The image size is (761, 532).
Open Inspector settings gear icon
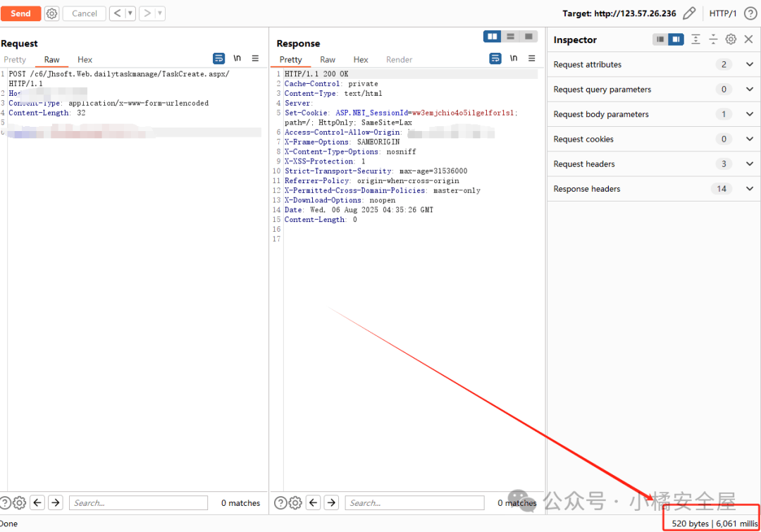click(731, 39)
